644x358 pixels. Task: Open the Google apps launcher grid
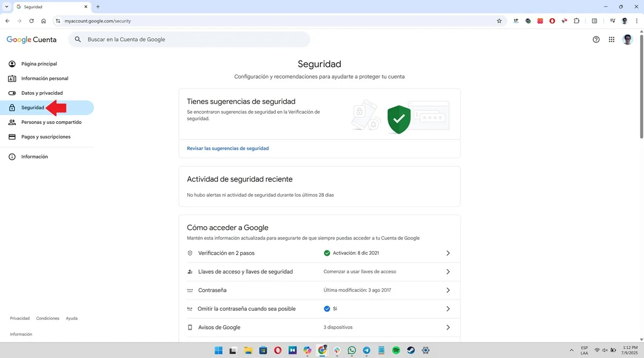(x=611, y=39)
